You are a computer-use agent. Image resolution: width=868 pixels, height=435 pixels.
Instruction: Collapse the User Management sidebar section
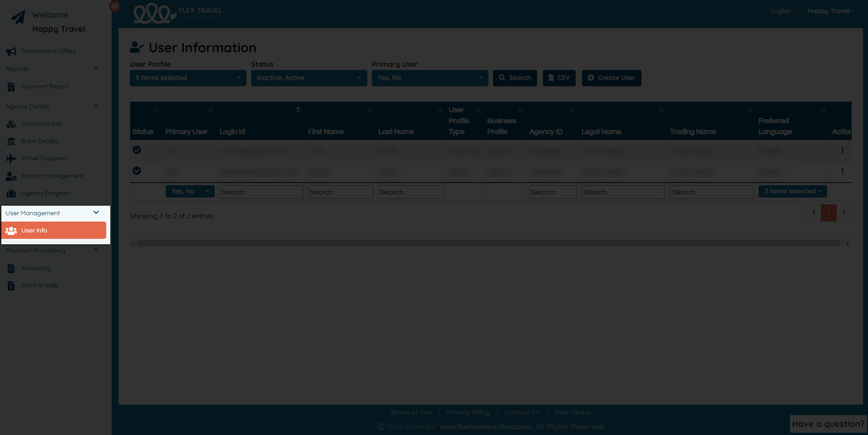pos(96,212)
